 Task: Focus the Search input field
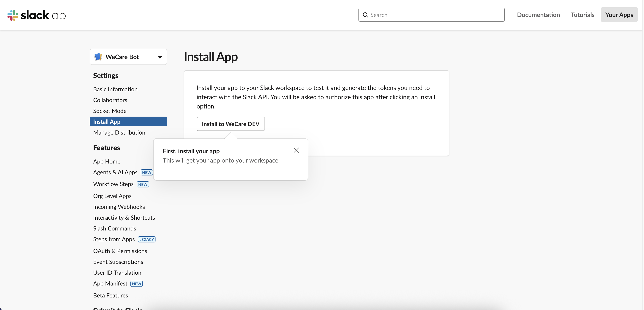[435, 15]
